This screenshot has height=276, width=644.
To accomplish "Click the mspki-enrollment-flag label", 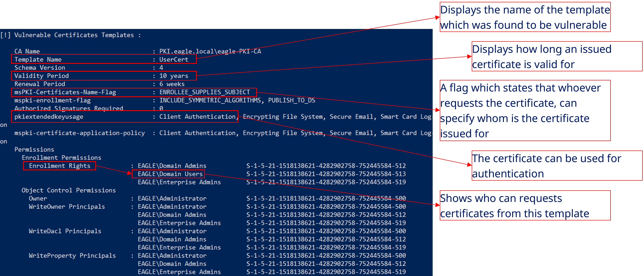I will 52,100.
